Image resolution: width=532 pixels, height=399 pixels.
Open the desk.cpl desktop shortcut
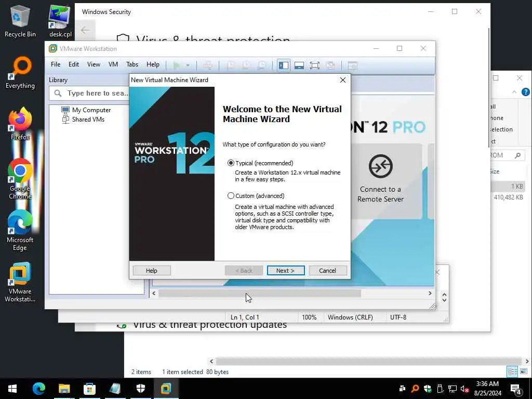click(x=60, y=21)
